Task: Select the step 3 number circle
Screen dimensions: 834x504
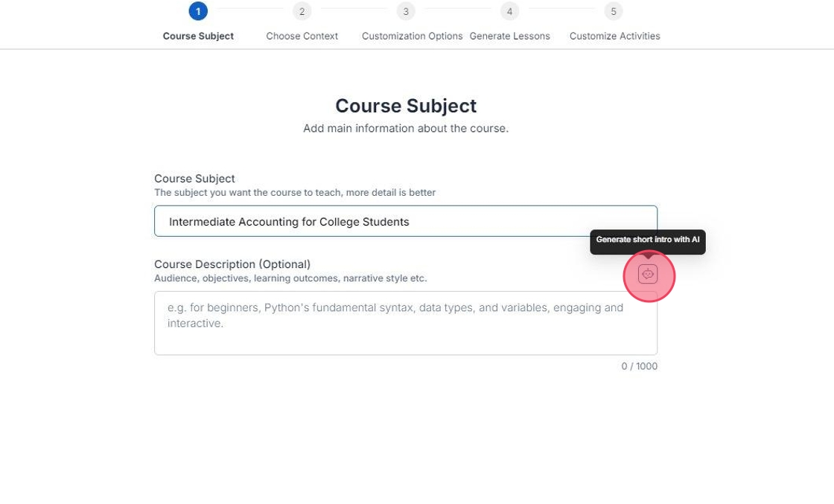Action: [x=406, y=11]
